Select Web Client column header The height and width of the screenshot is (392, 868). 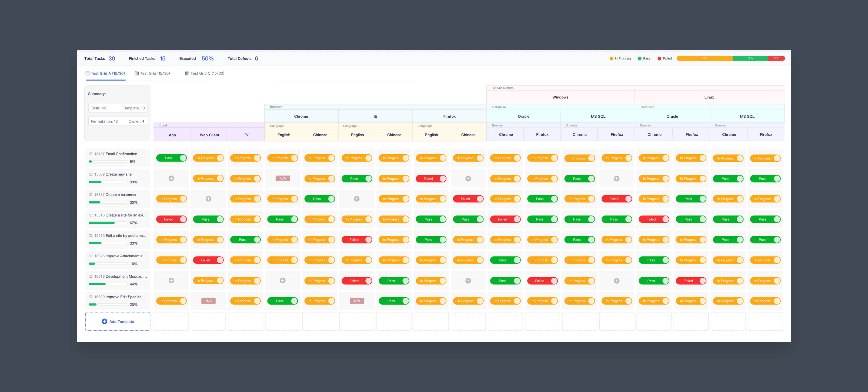pyautogui.click(x=209, y=135)
